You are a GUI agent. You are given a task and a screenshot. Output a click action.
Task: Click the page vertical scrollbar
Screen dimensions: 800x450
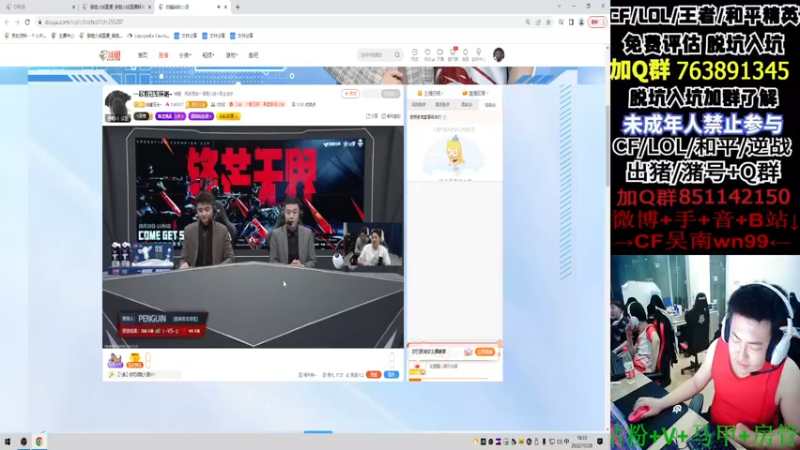pyautogui.click(x=607, y=145)
